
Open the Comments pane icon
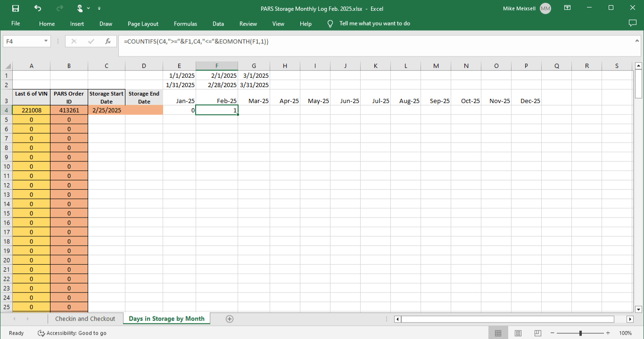click(x=633, y=23)
